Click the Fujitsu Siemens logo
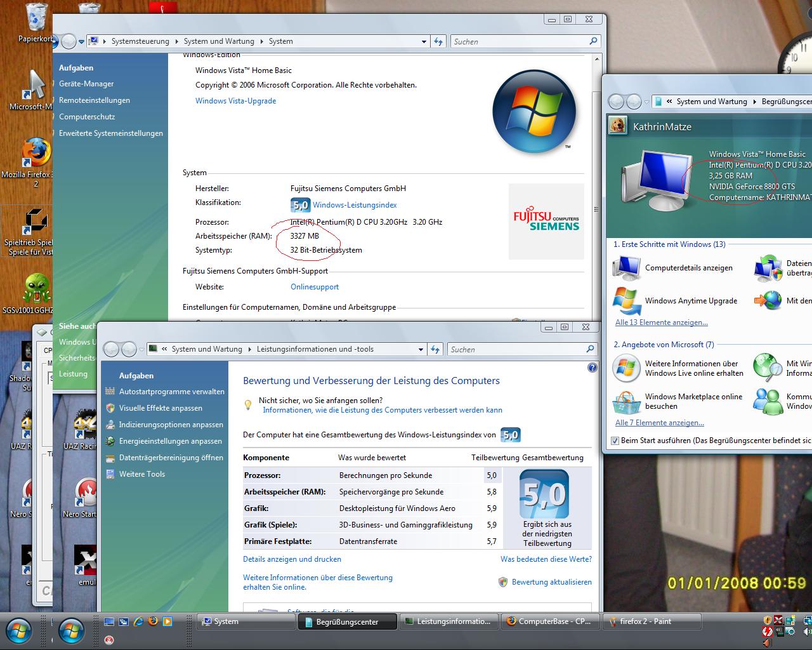This screenshot has width=812, height=650. tap(546, 222)
